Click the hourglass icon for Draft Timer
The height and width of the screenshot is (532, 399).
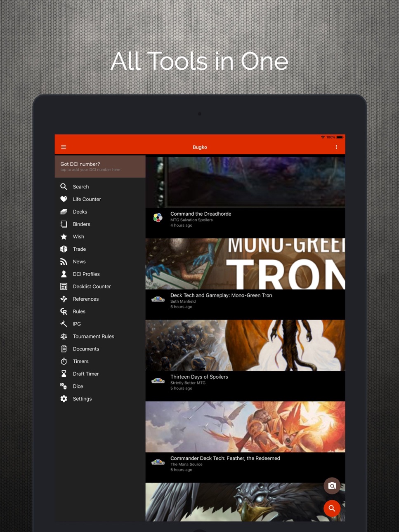pyautogui.click(x=64, y=374)
